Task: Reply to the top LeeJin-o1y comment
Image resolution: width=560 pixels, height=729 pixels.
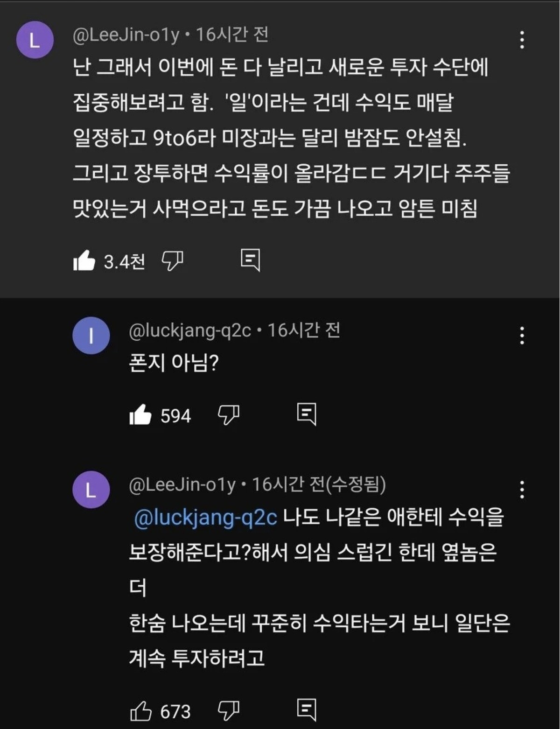Action: pyautogui.click(x=250, y=259)
